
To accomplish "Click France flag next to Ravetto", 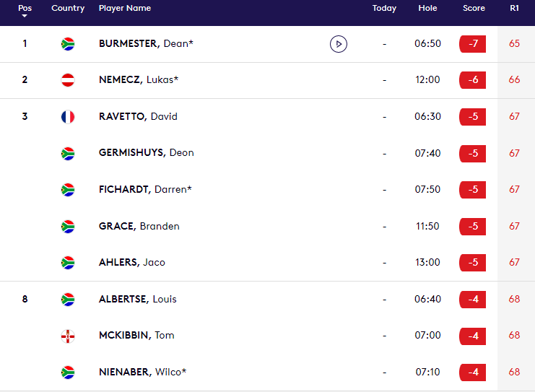I will [68, 117].
